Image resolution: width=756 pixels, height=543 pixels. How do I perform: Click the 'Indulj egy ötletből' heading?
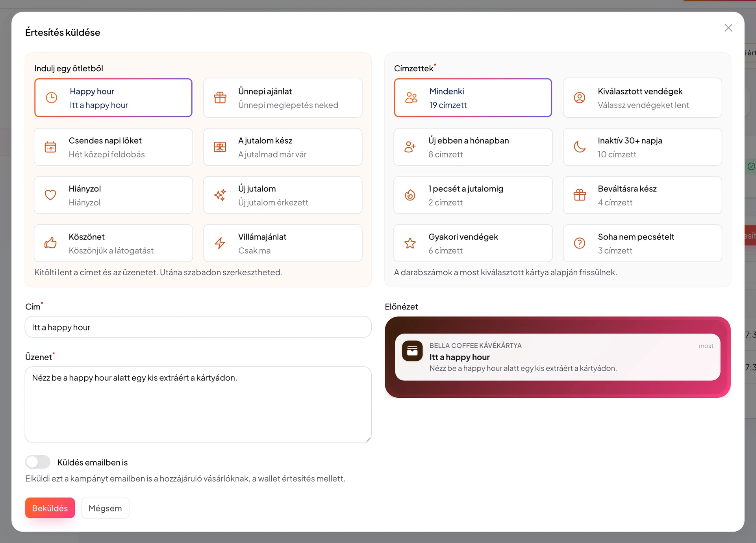[x=69, y=69]
